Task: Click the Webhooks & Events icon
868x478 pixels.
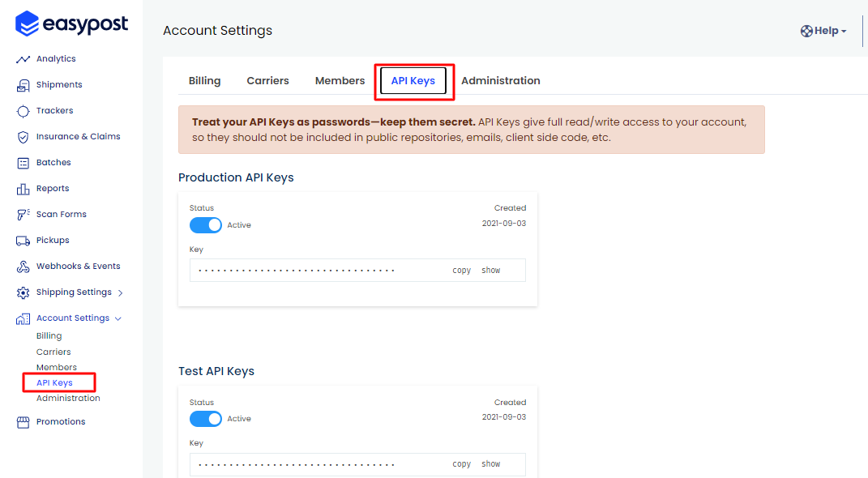Action: (x=23, y=267)
